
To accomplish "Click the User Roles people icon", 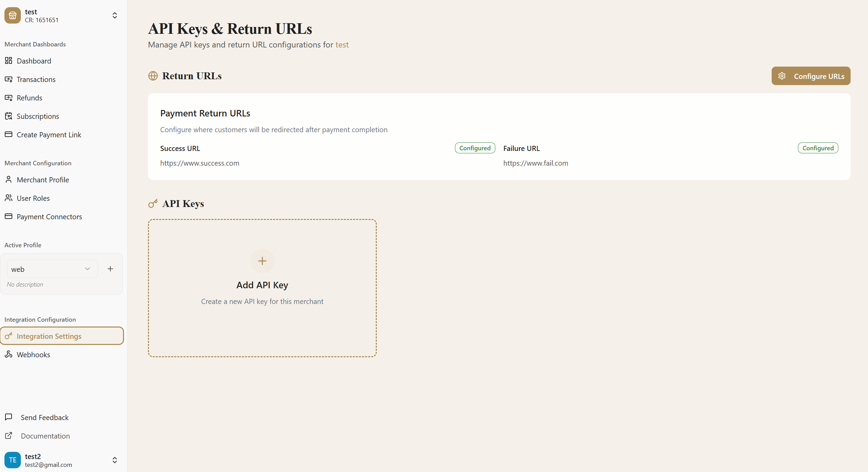I will tap(9, 198).
